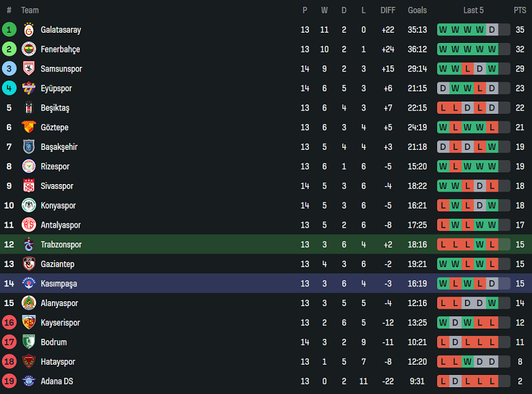The image size is (532, 394).
Task: Click the Galatasaray club crest icon
Action: tap(29, 30)
